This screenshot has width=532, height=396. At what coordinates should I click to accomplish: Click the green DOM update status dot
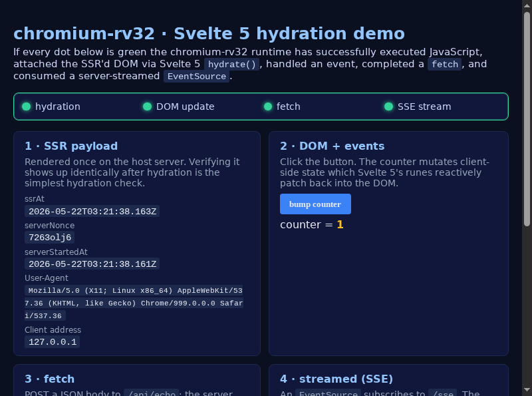[x=147, y=106]
